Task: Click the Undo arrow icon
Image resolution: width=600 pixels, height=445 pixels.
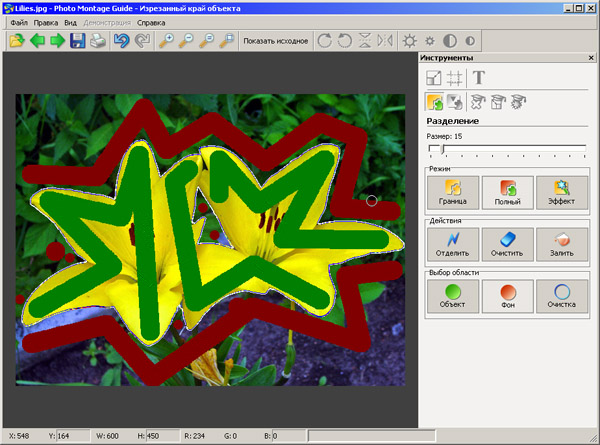Action: coord(122,41)
